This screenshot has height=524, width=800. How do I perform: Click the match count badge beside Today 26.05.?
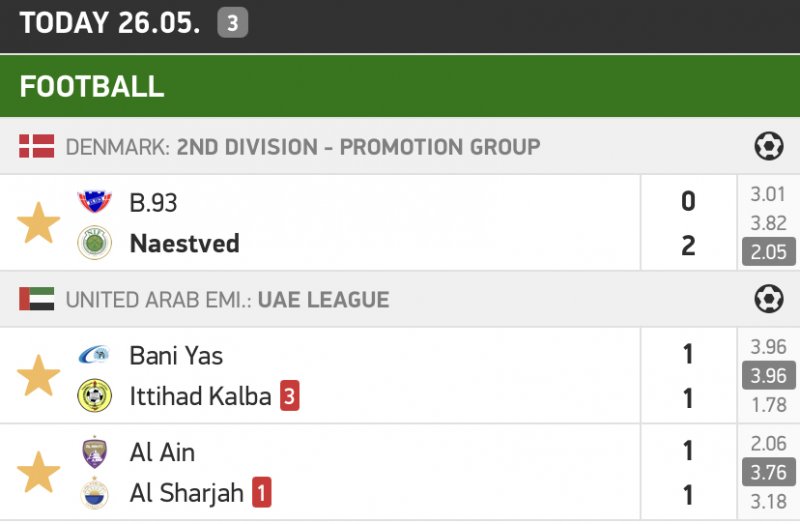click(232, 24)
